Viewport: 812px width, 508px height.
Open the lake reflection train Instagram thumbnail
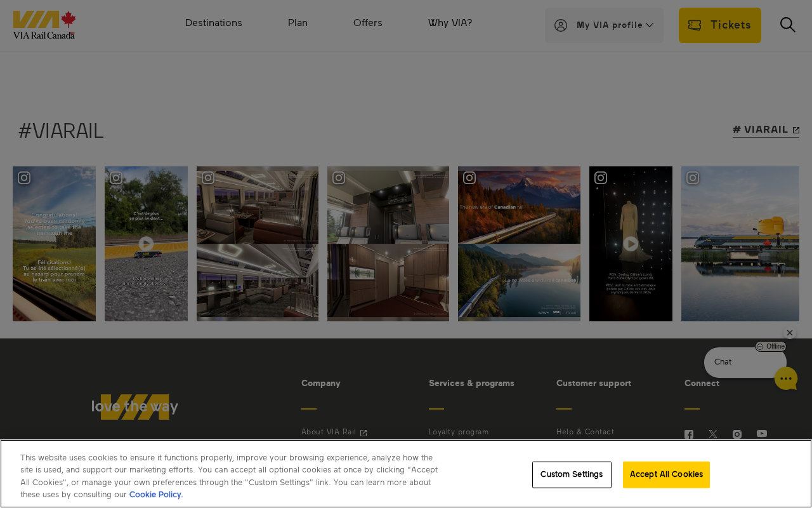click(740, 244)
